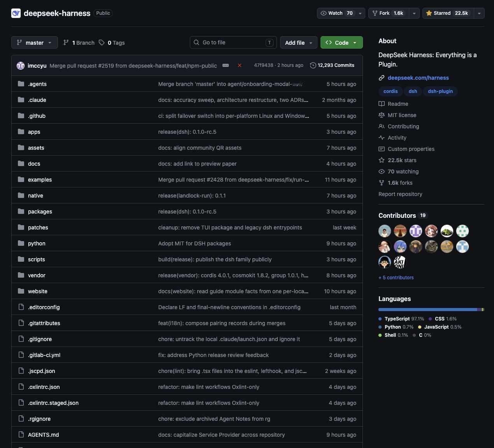The height and width of the screenshot is (448, 494).
Task: Open the scripts folder
Action: tap(37, 259)
